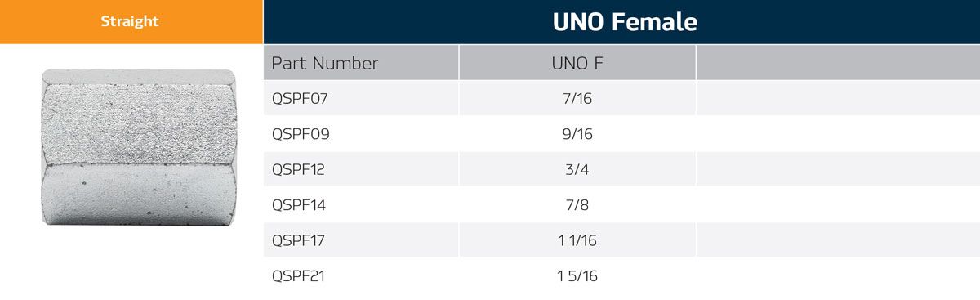Click the empty cell in QSPF17 row

coord(838,240)
